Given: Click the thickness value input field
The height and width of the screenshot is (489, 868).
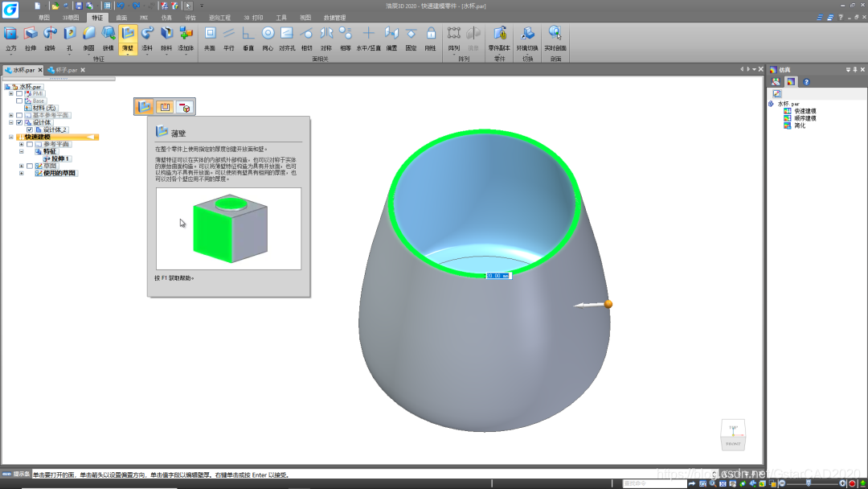Looking at the screenshot, I should point(497,276).
